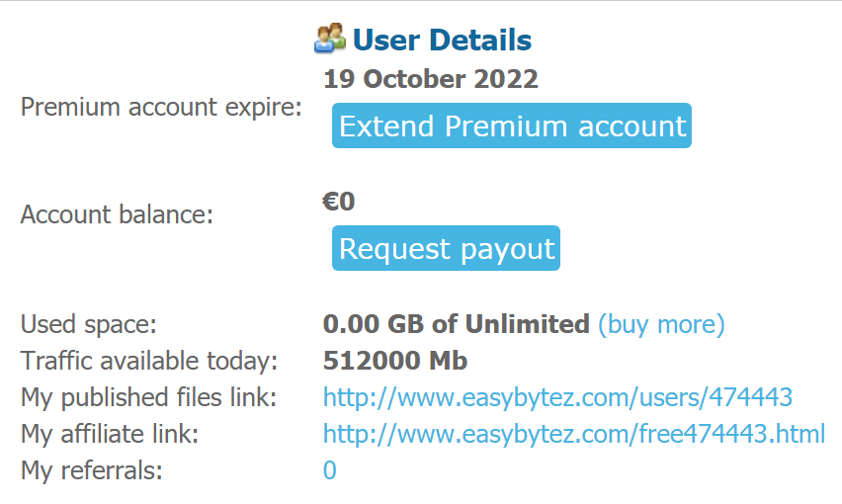
Task: Click the User Details people icon
Action: 330,40
